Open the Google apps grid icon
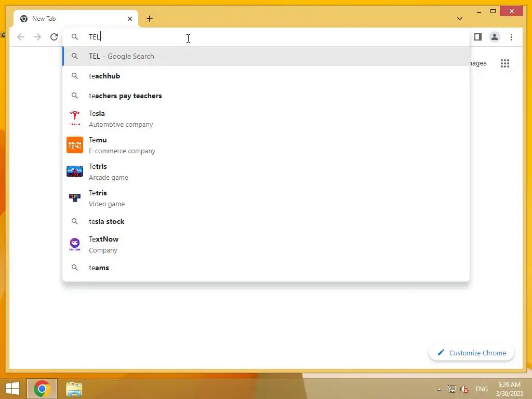Image resolution: width=532 pixels, height=399 pixels. click(505, 63)
